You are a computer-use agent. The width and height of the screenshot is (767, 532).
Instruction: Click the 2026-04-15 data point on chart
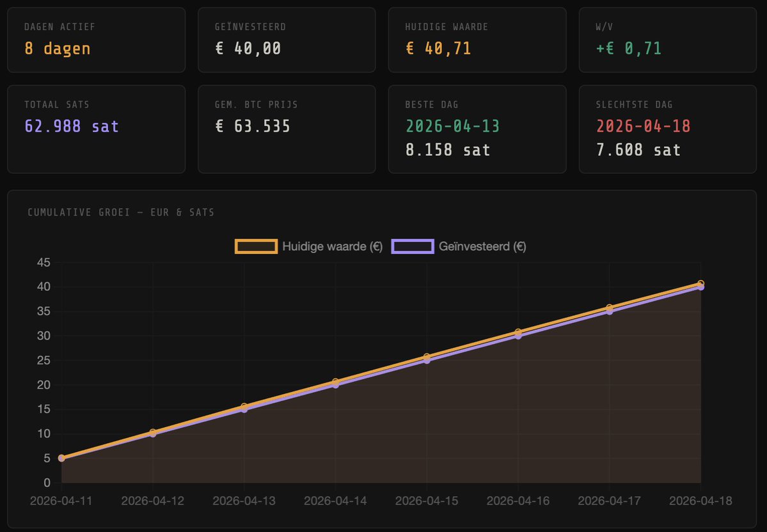[x=427, y=358]
